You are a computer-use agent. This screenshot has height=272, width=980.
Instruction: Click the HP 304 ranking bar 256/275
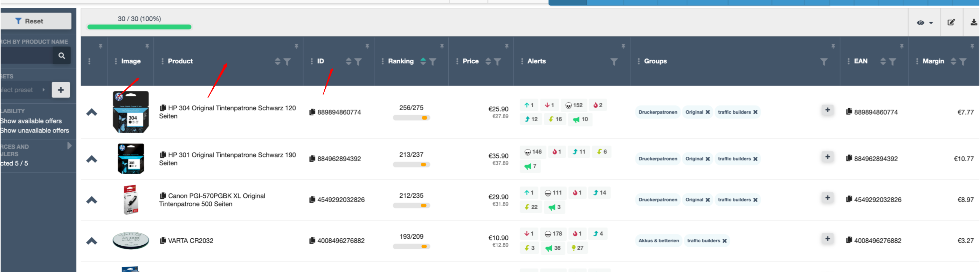[411, 118]
